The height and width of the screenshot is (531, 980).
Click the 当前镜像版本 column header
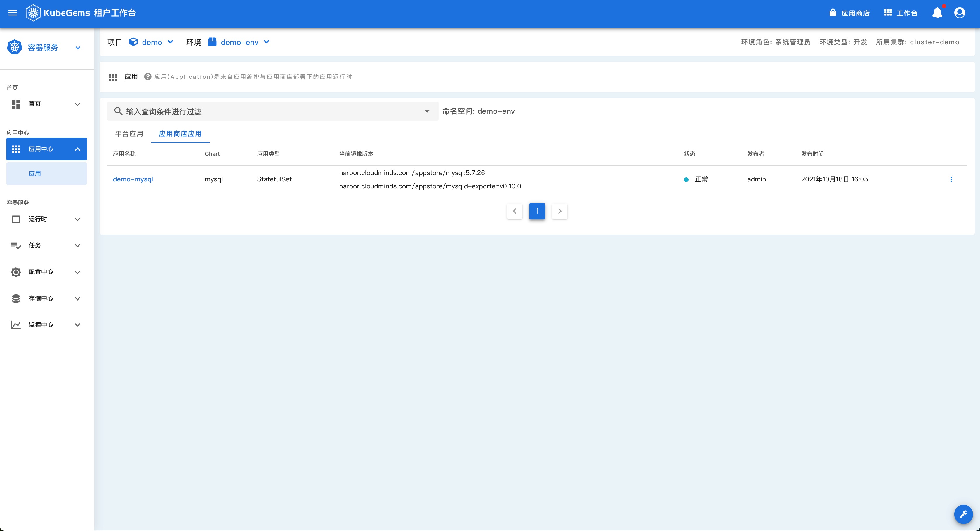356,154
